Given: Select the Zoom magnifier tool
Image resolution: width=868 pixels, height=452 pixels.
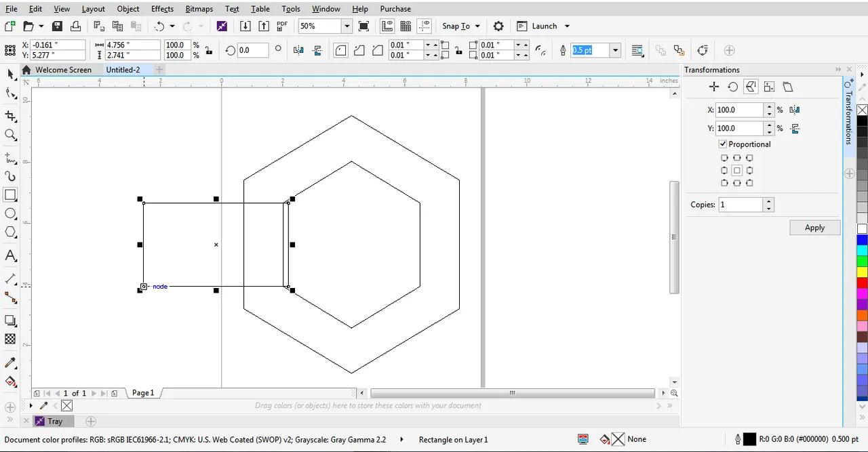Looking at the screenshot, I should coord(10,136).
